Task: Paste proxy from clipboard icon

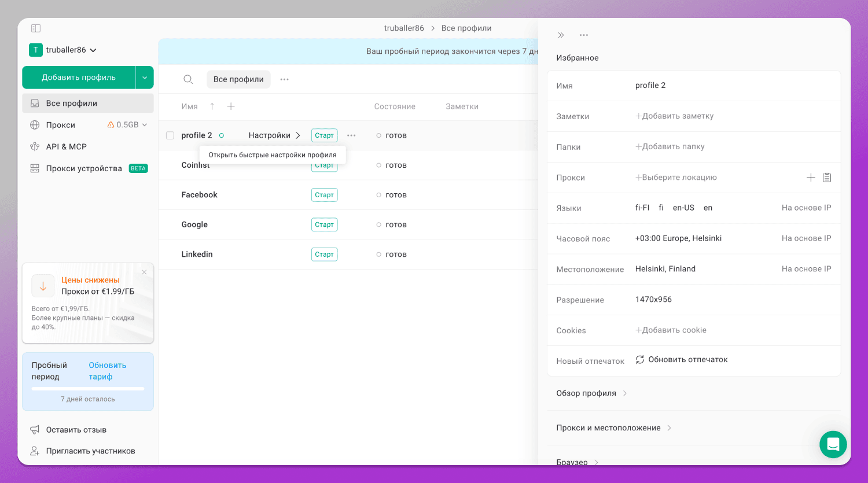Action: [x=827, y=178]
